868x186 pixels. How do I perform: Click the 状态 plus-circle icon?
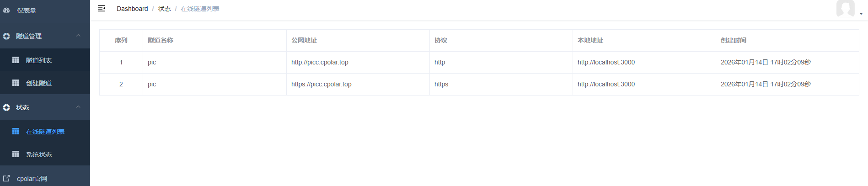[6, 107]
